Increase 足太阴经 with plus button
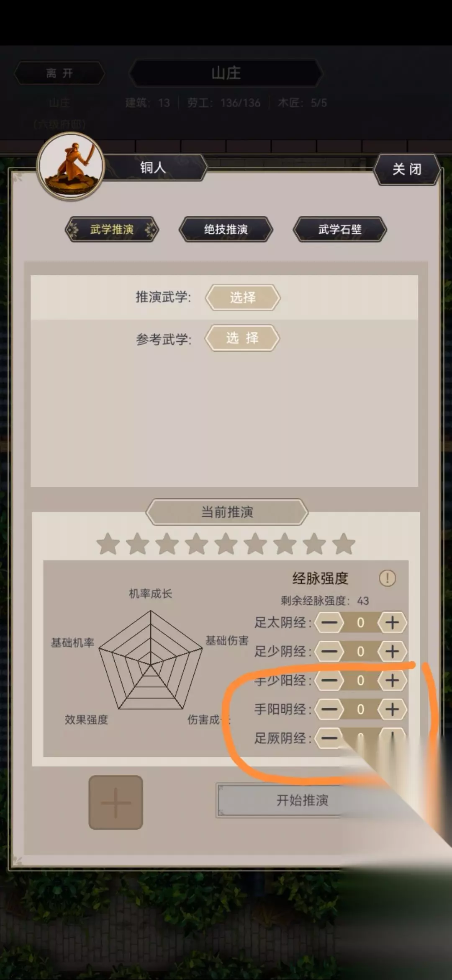This screenshot has width=452, height=980. tap(392, 623)
